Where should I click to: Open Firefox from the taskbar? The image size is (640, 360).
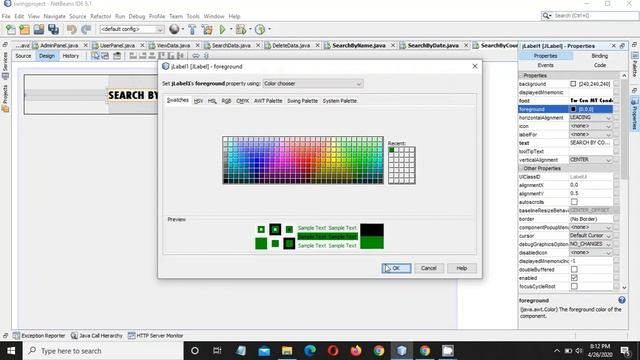point(356,351)
